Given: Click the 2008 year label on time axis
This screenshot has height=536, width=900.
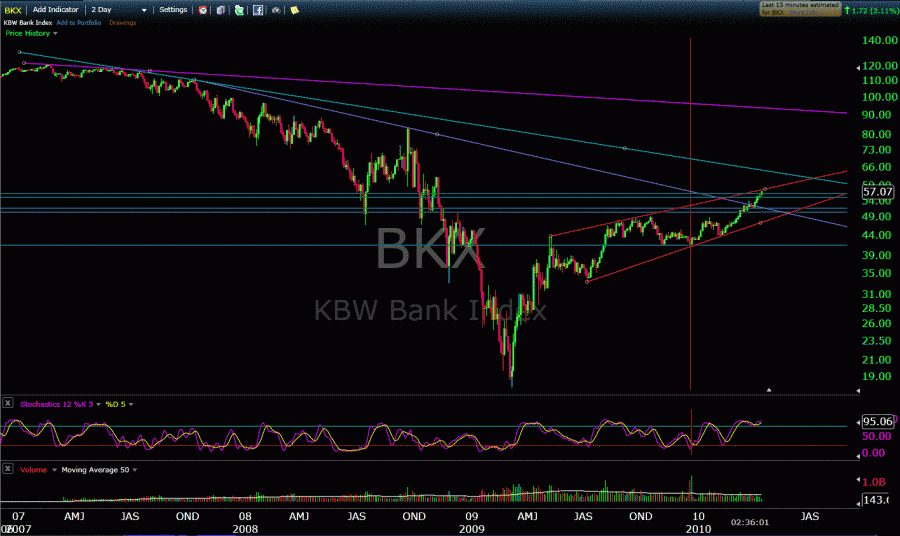Looking at the screenshot, I should pos(245,529).
